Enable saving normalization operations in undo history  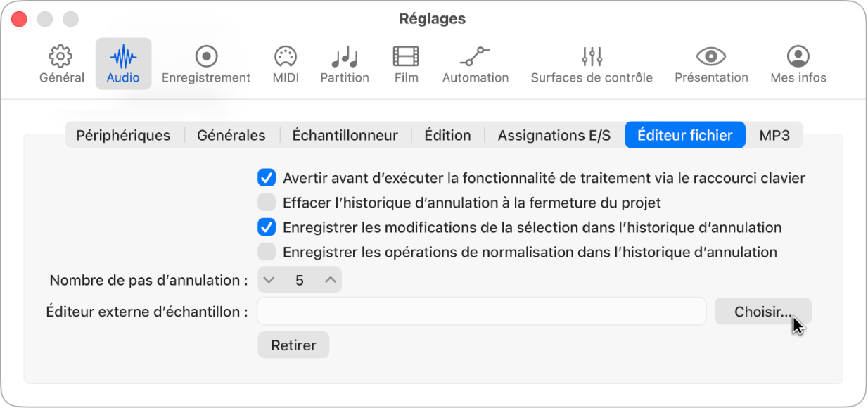click(x=267, y=252)
